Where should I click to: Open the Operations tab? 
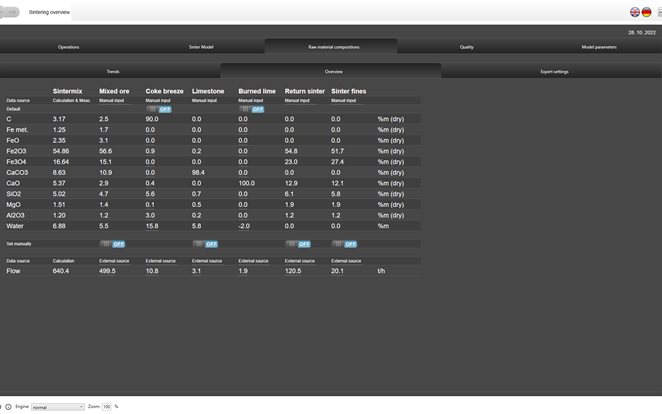(x=68, y=47)
